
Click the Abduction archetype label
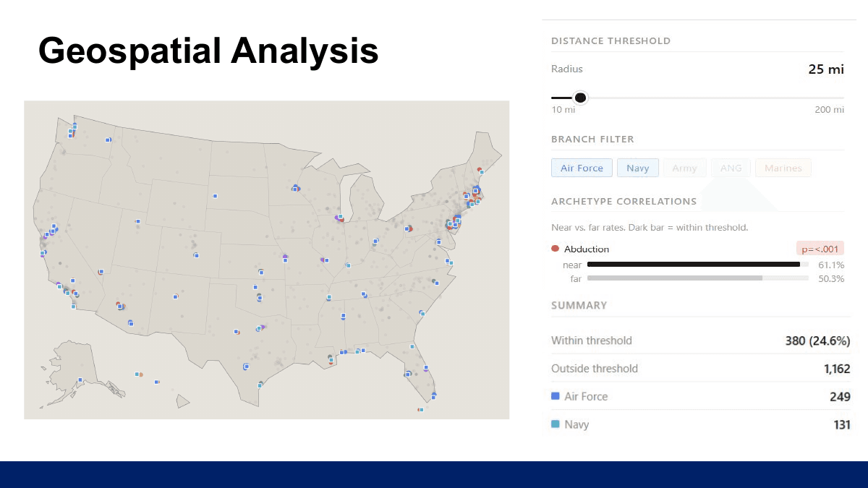pyautogui.click(x=587, y=249)
